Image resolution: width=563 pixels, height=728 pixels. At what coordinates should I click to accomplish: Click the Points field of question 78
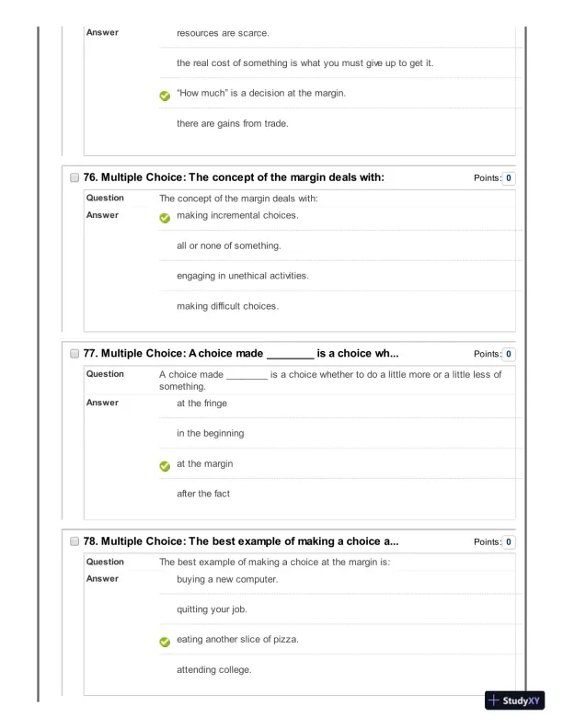tap(509, 541)
